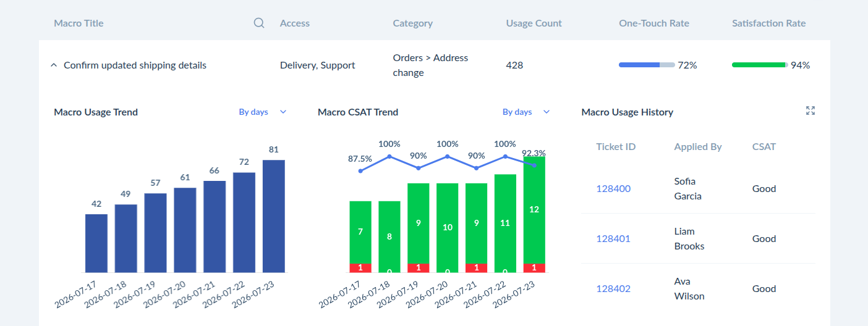
Task: Open the Macro CSAT Trend By days dropdown
Action: click(526, 112)
